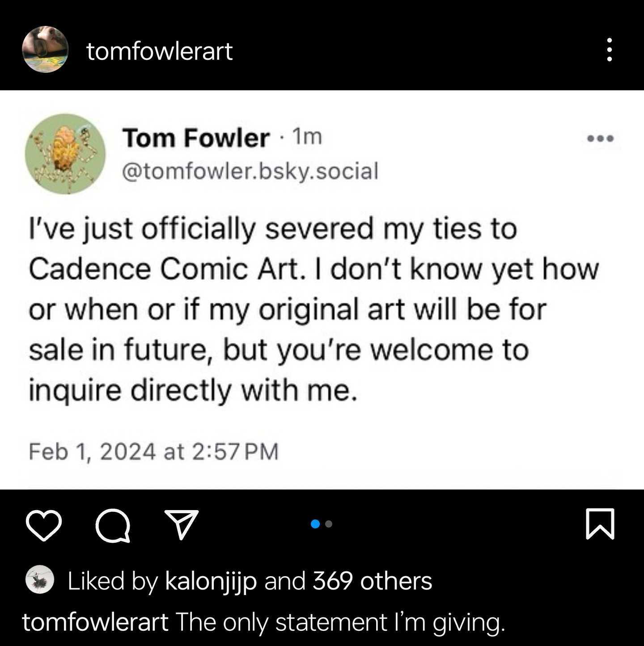The height and width of the screenshot is (646, 644).
Task: Tap the Cadence Comic Art statement text
Action: (313, 308)
